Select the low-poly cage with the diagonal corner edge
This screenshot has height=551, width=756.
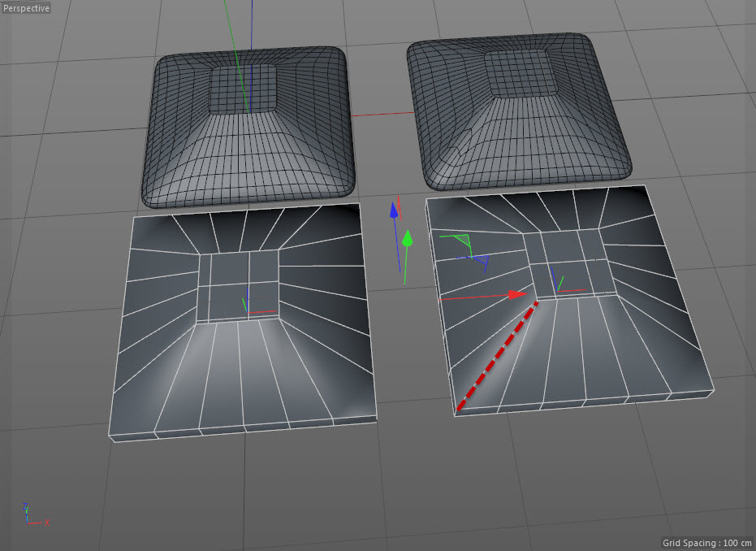569,299
